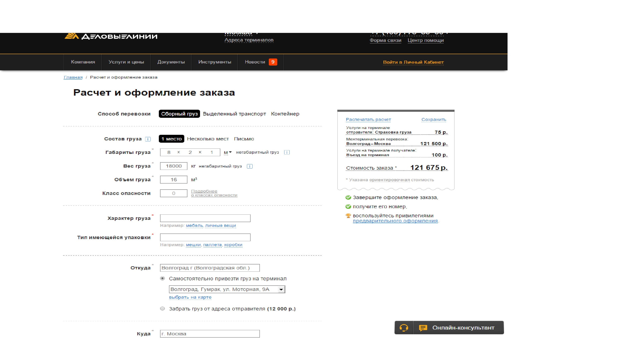Click the headset icon in consultant widget
The height and width of the screenshot is (360, 644).
click(404, 327)
